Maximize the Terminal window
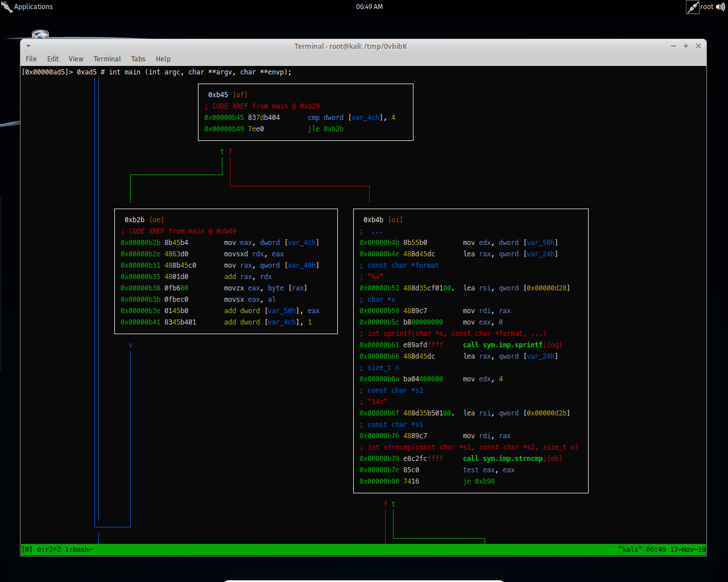The image size is (728, 582). (686, 46)
